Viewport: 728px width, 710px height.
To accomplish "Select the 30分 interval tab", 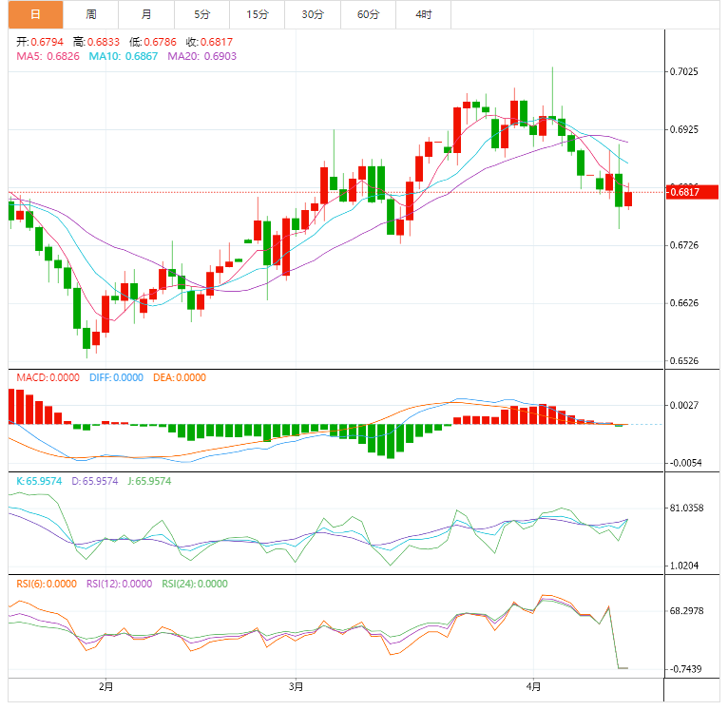I will (x=312, y=14).
